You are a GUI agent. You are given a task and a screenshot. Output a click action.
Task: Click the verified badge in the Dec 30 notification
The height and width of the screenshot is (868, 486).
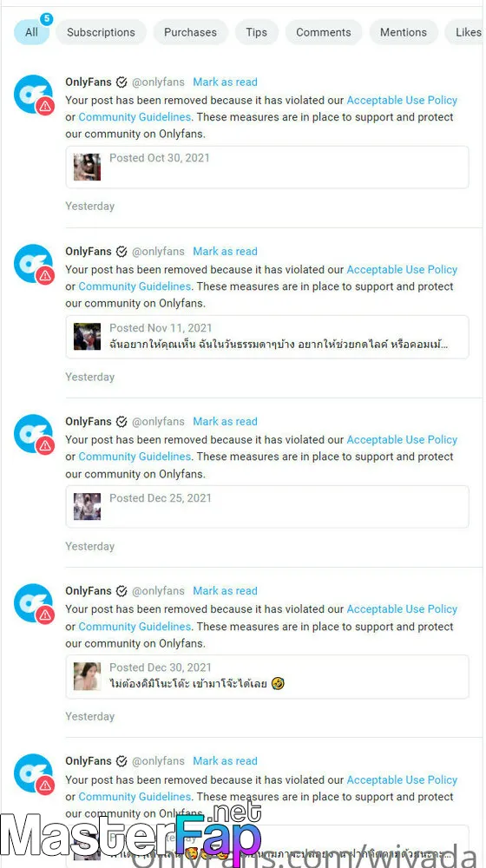coord(121,591)
